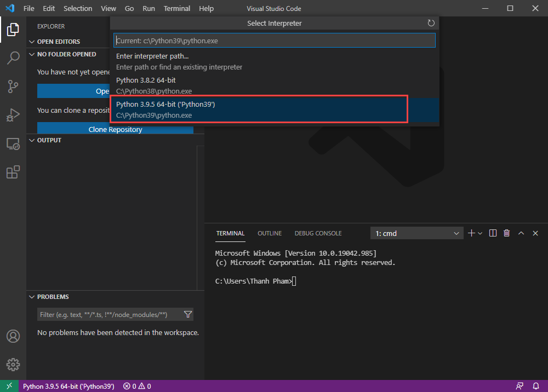
Task: Focus the interpreter search input field
Action: [275, 41]
